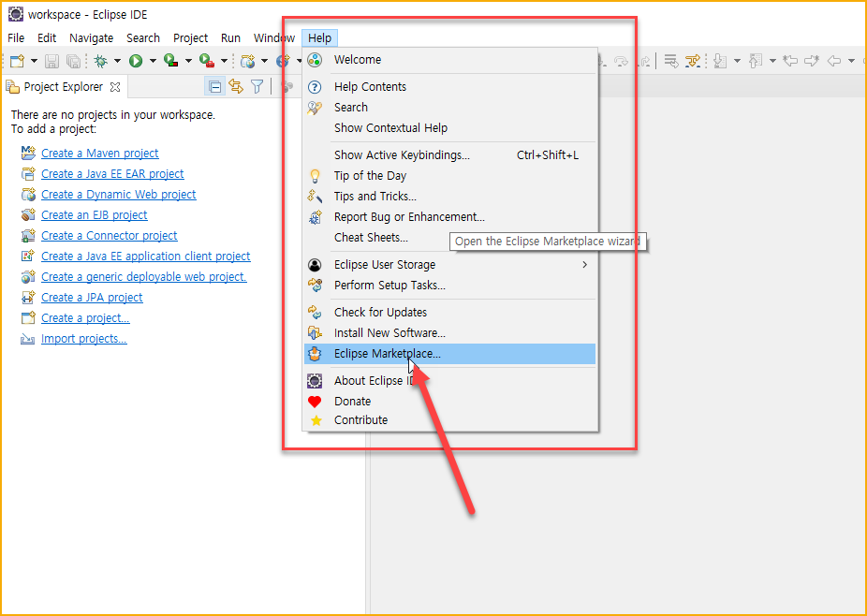Click Import projects link
867x616 pixels.
tap(83, 338)
